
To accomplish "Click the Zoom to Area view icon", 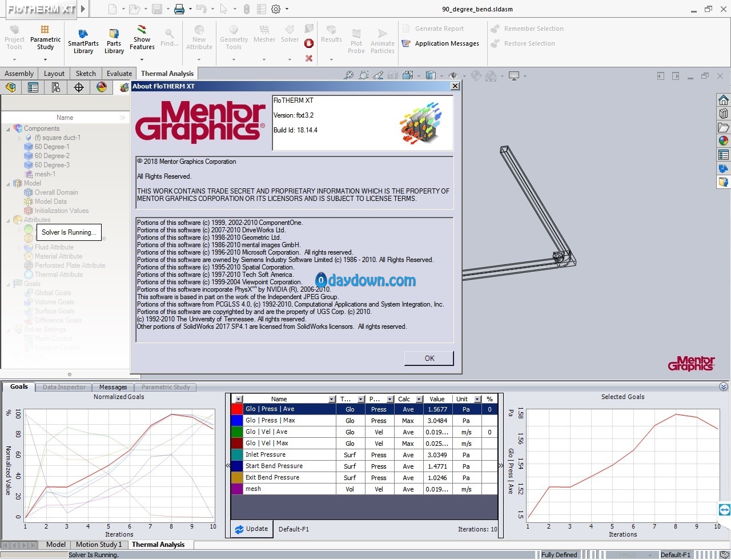I will pyautogui.click(x=364, y=75).
